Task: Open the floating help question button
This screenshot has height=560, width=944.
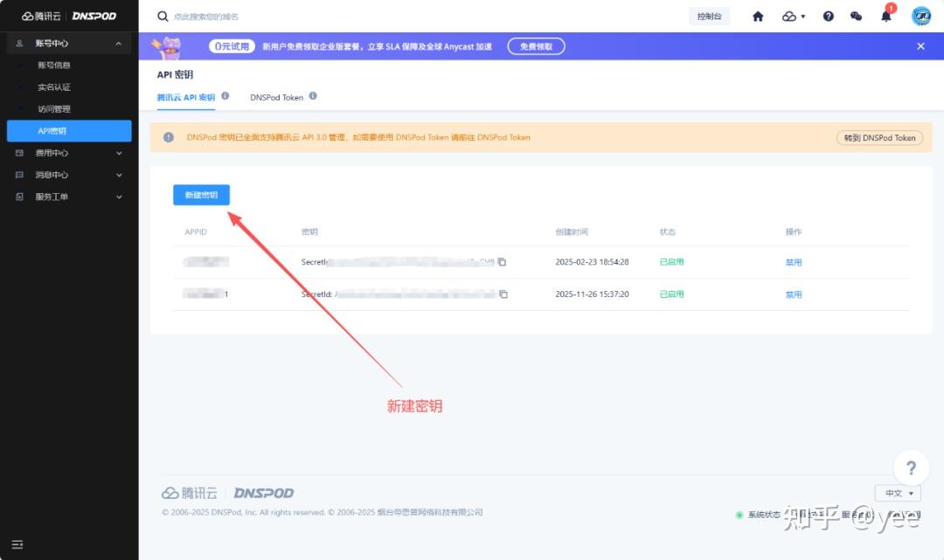Action: click(911, 467)
